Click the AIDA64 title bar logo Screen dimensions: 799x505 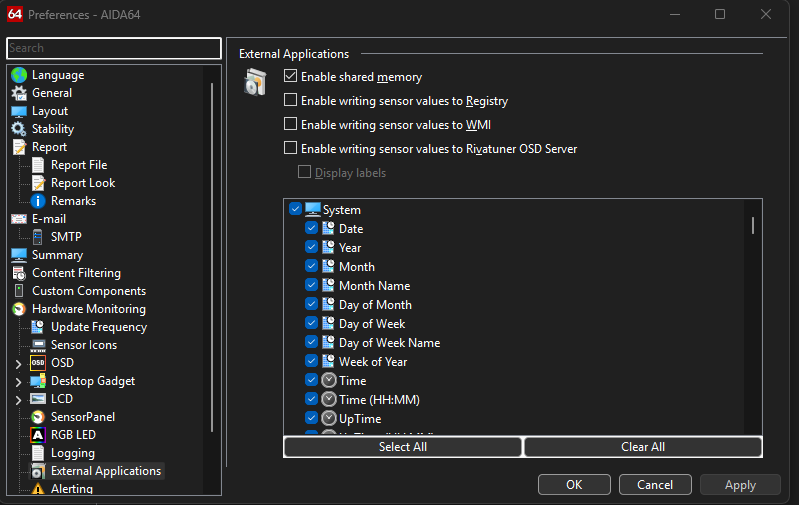(15, 14)
